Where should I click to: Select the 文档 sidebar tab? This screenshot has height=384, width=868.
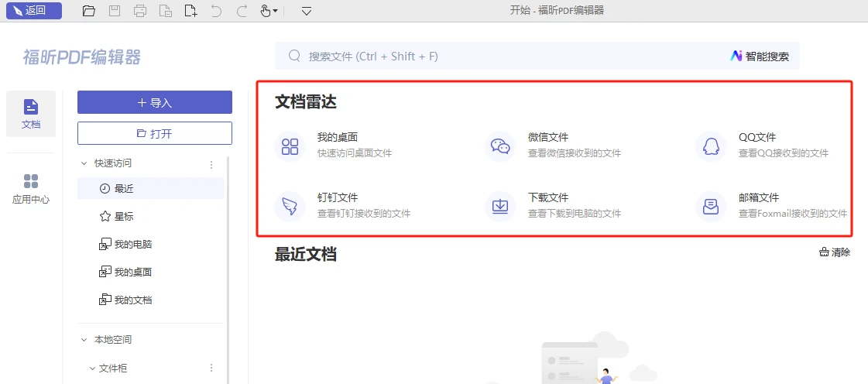[31, 114]
